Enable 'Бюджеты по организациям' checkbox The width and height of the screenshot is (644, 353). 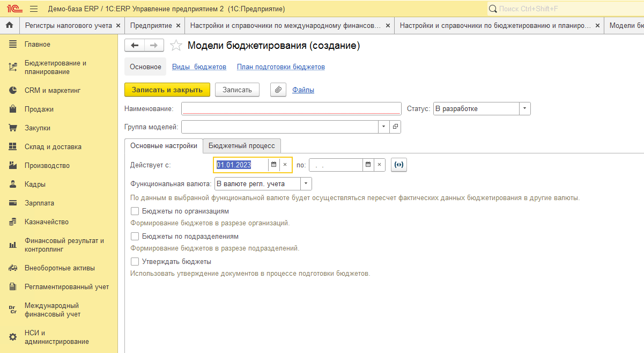135,211
